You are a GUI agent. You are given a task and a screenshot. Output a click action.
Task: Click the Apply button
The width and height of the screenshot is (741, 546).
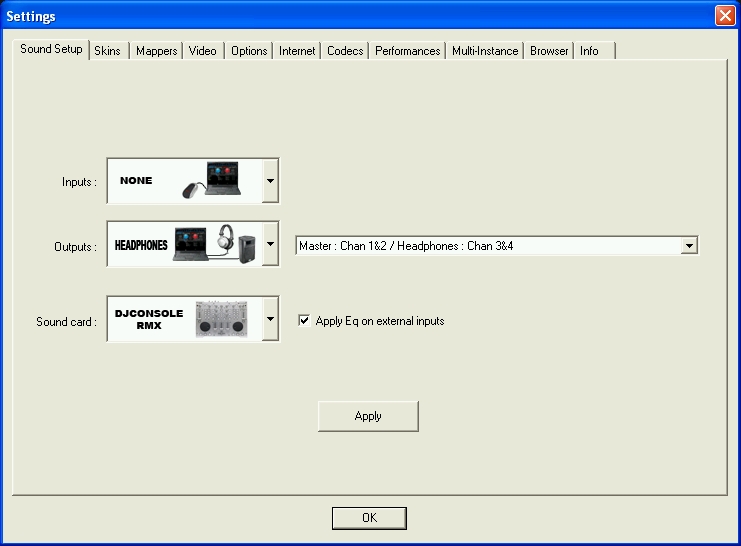click(x=368, y=416)
